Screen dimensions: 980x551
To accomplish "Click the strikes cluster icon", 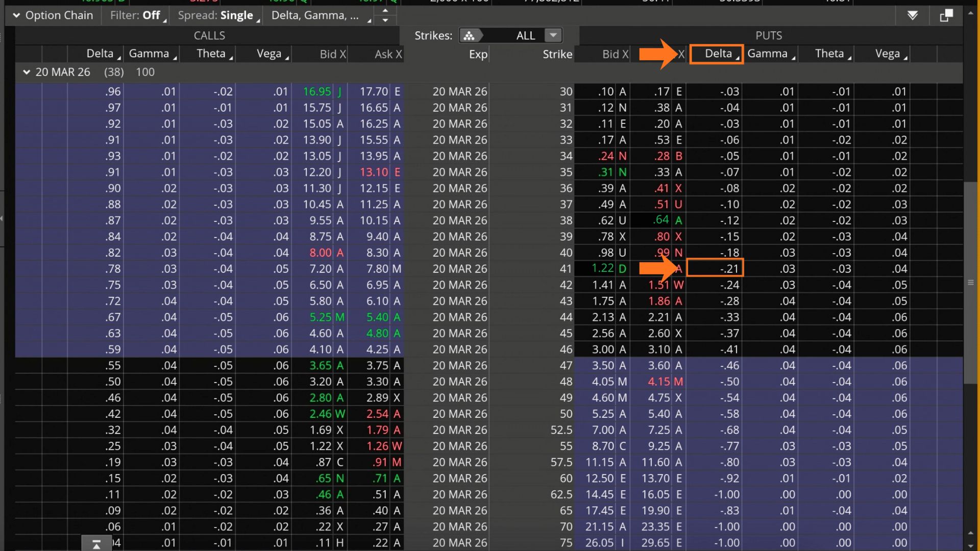I will pos(469,36).
